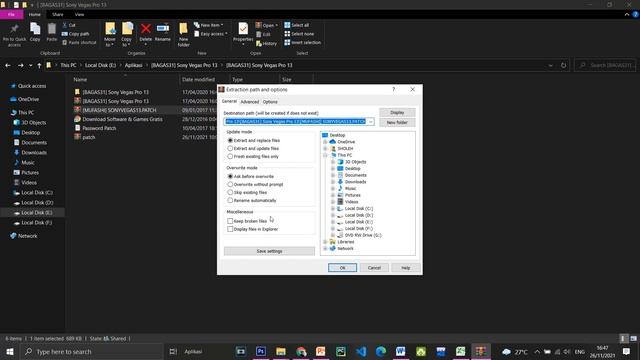Click the taskbar search box

coord(92,351)
